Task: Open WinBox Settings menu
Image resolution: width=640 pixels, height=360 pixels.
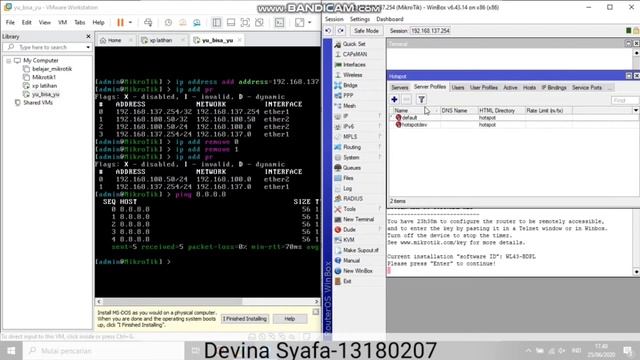Action: pyautogui.click(x=360, y=19)
